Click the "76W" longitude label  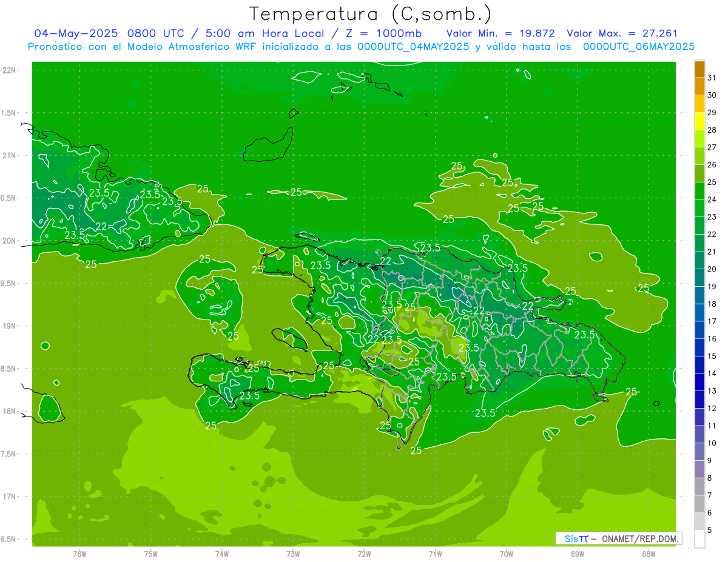click(x=79, y=554)
